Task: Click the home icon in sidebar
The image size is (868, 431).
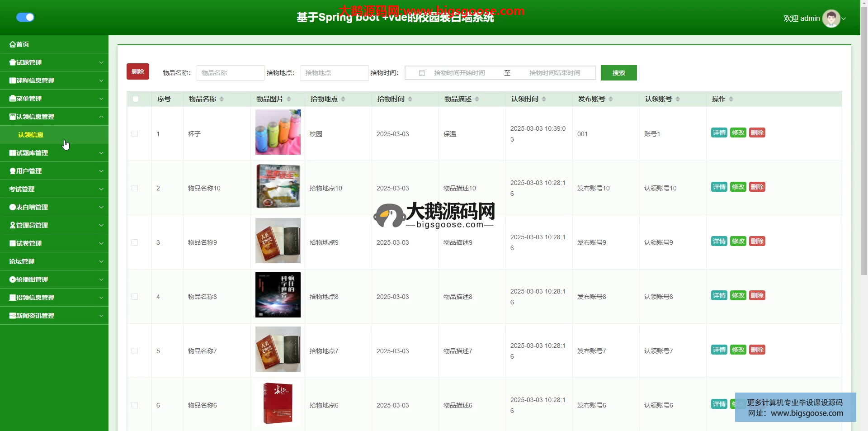Action: (13, 44)
